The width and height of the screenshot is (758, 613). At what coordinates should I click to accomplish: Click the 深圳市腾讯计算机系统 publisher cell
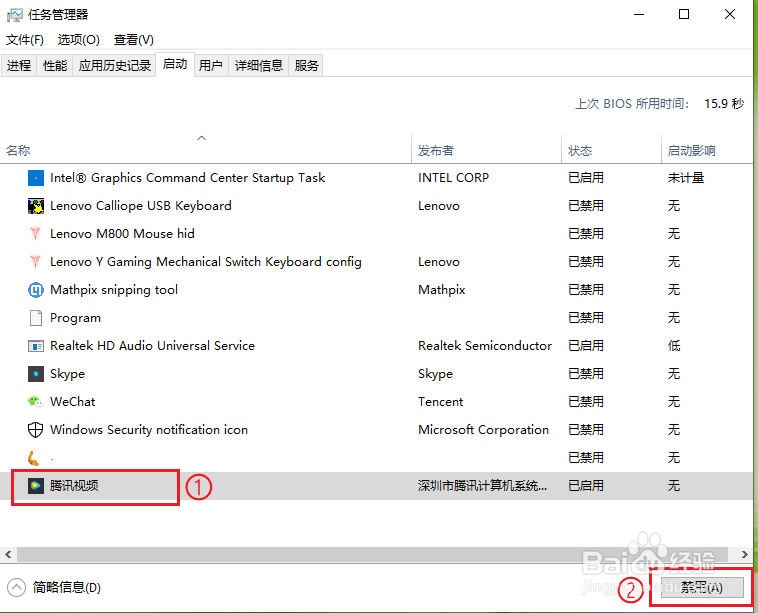(482, 486)
